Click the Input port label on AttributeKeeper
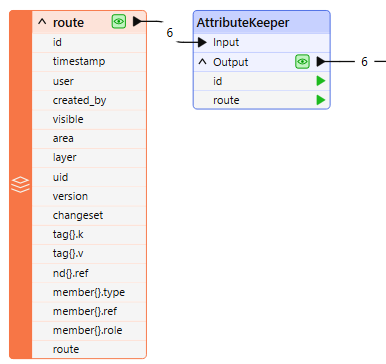 (x=226, y=42)
